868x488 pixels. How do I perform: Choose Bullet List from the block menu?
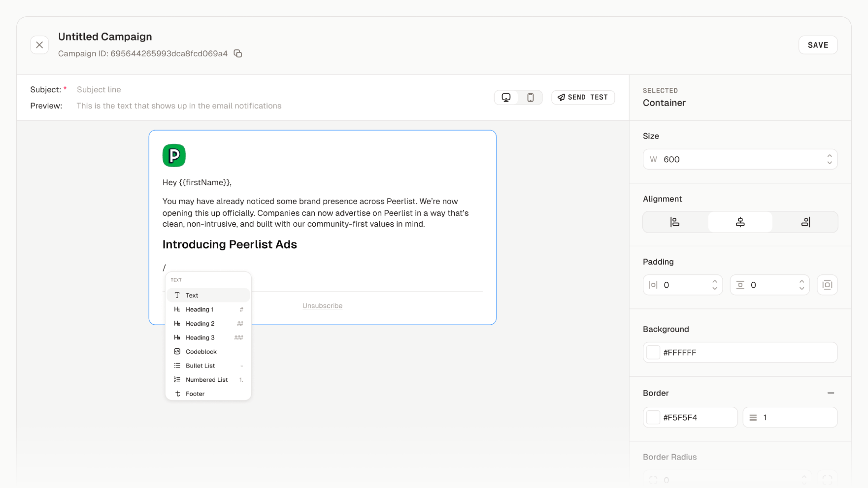click(200, 366)
